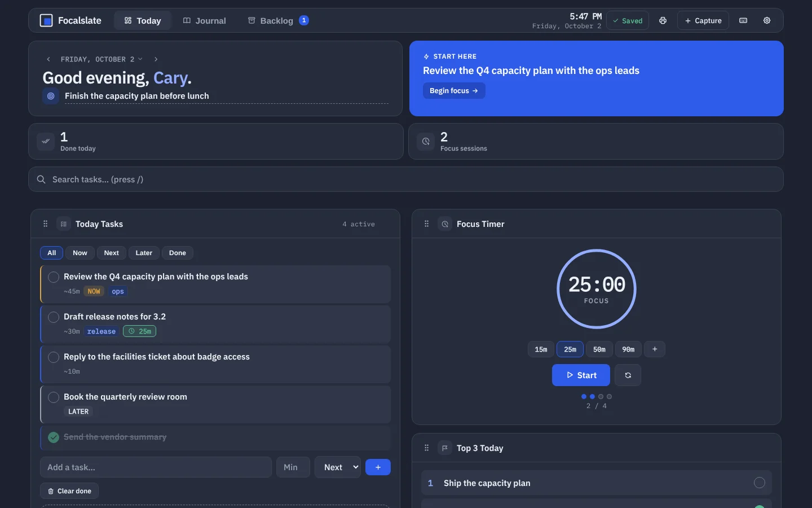Reset the focus timer
This screenshot has height=508, width=812.
[628, 375]
